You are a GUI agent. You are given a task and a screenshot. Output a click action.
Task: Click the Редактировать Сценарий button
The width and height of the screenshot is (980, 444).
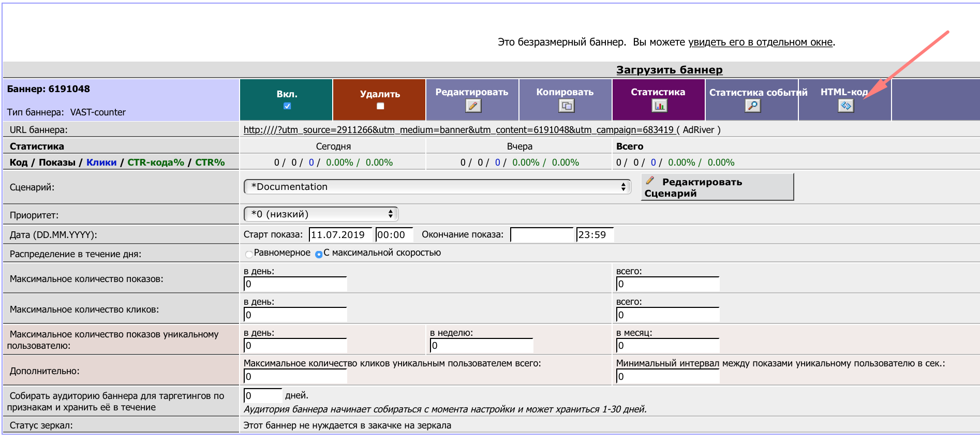[x=717, y=187]
